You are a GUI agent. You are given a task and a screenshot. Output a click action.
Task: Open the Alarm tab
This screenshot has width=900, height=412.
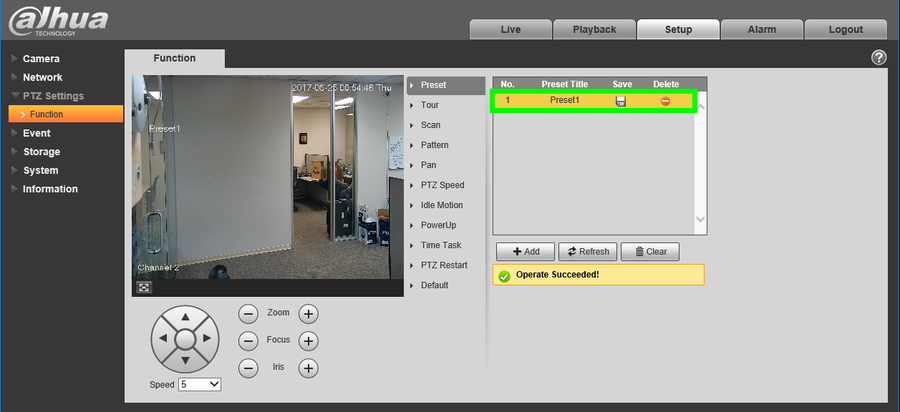tap(762, 29)
